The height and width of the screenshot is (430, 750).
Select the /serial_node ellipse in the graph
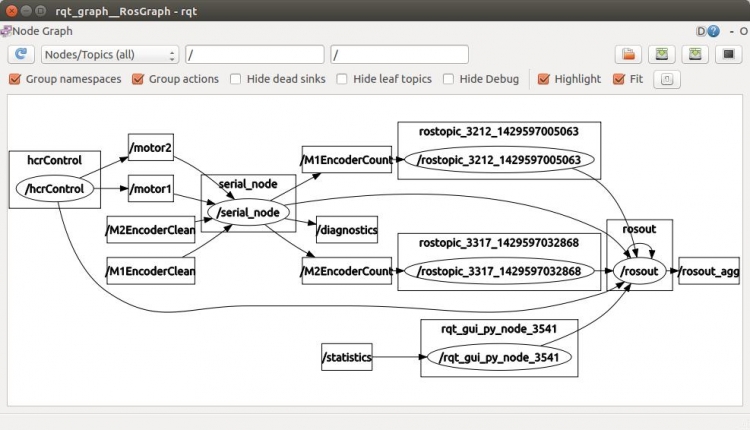(x=247, y=212)
